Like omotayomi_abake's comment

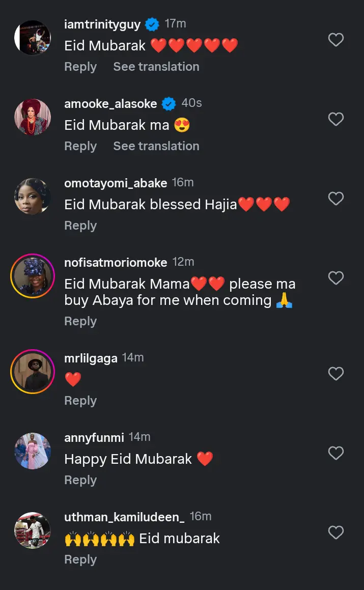point(335,199)
